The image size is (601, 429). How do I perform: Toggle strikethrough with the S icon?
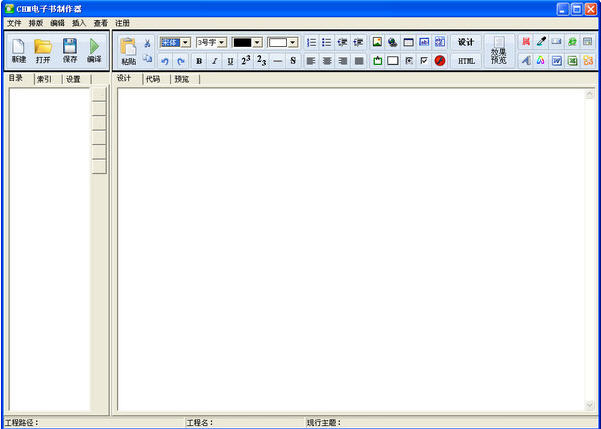click(293, 61)
